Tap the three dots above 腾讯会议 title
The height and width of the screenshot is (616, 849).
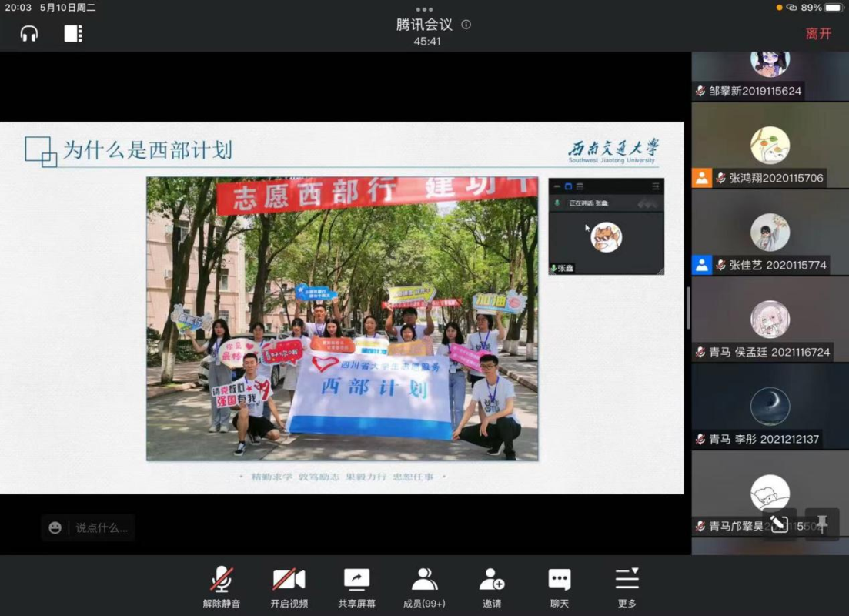tap(424, 9)
